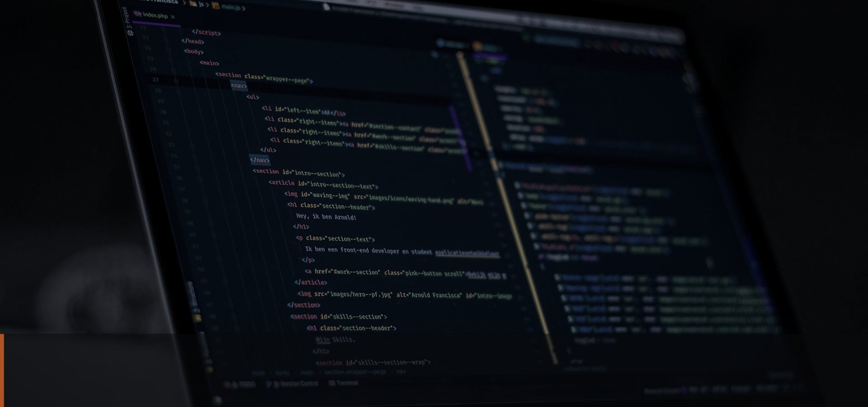Click the article id="intro--section--text" line
Viewport: 868px width, 407px height.
tap(323, 184)
